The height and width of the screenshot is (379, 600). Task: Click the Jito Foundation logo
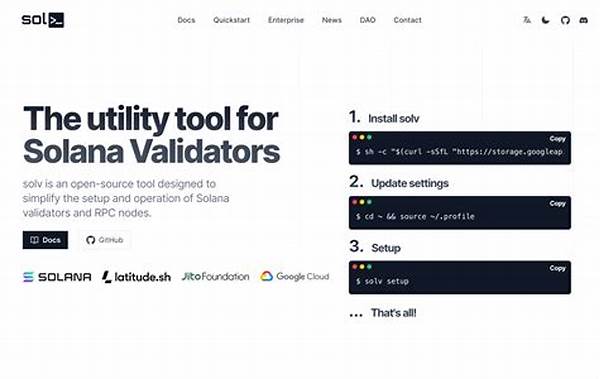pyautogui.click(x=215, y=276)
